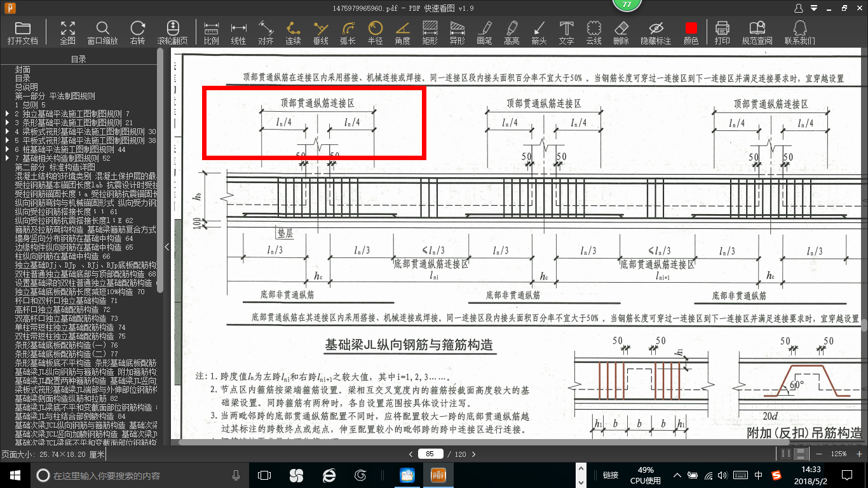The image size is (868, 488).
Task: Expand outline item 3 条形基础平法施工图制图规则
Action: tap(8, 123)
